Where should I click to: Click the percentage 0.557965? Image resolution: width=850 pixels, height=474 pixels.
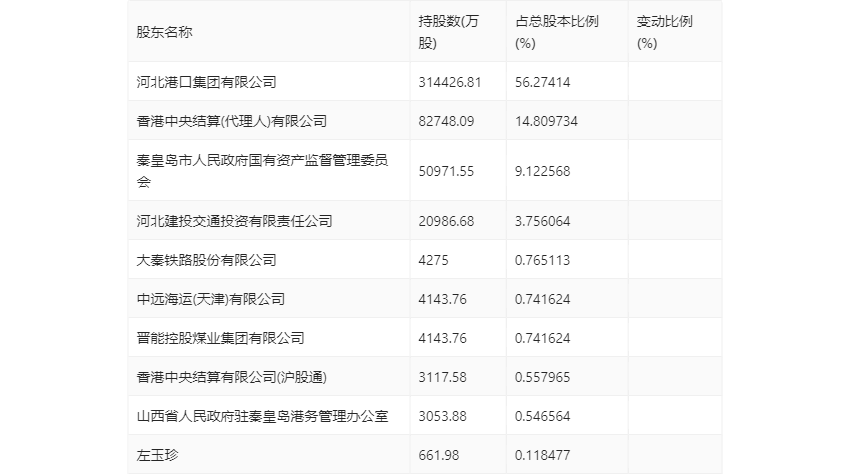(x=543, y=377)
